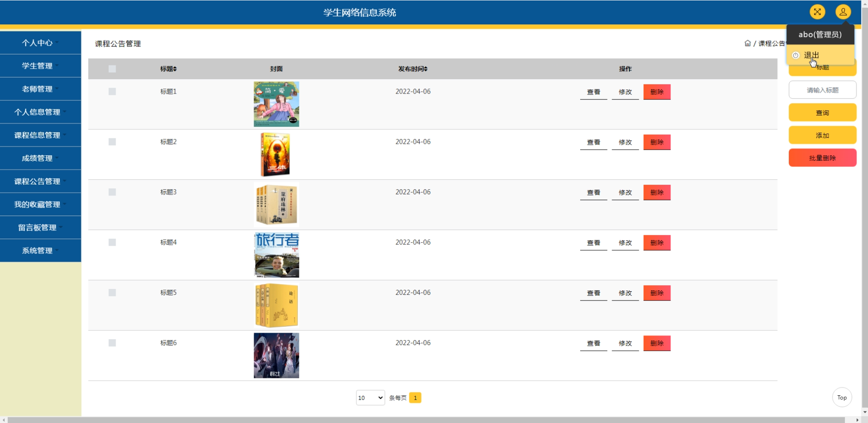Expand 留言板管理 sidebar menu

[x=41, y=227]
